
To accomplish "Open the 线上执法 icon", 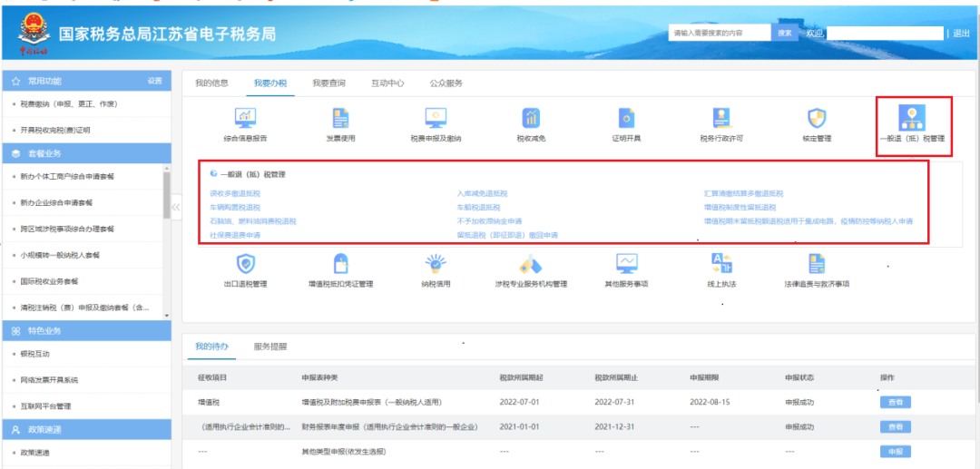I will [721, 264].
